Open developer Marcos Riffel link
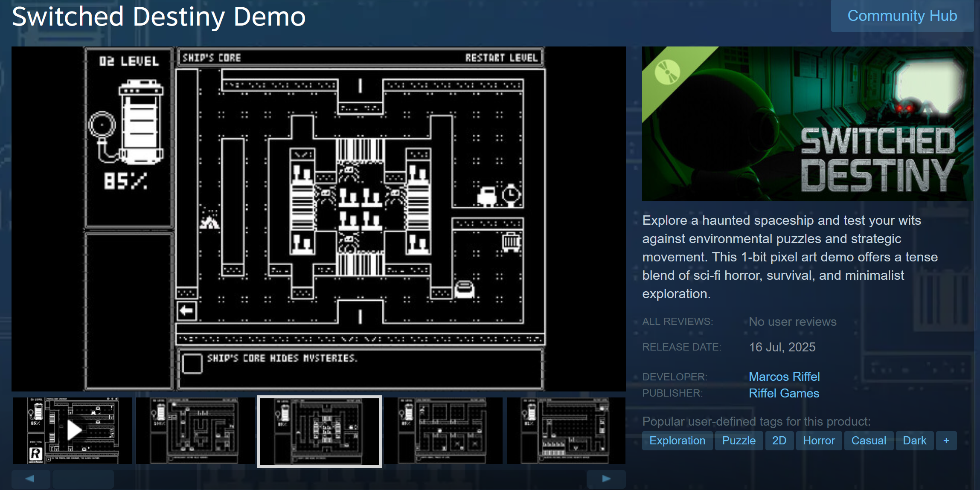The image size is (980, 490). tap(784, 377)
